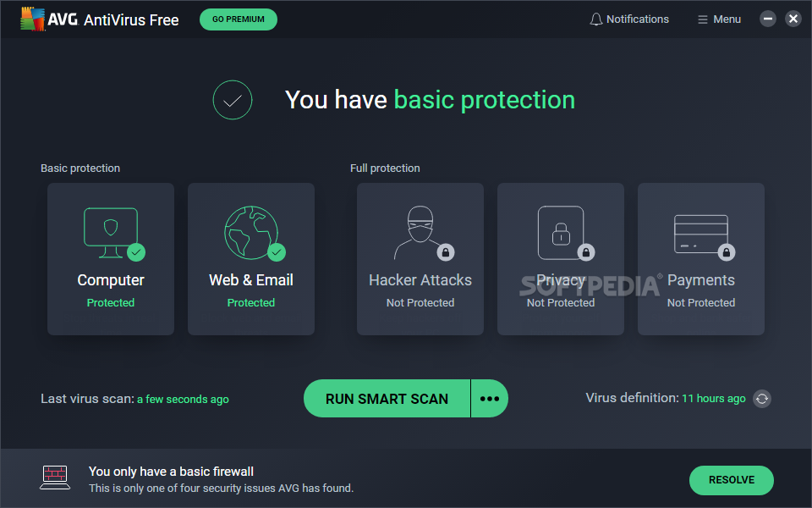Click the 'Full protection' section label

pyautogui.click(x=385, y=168)
